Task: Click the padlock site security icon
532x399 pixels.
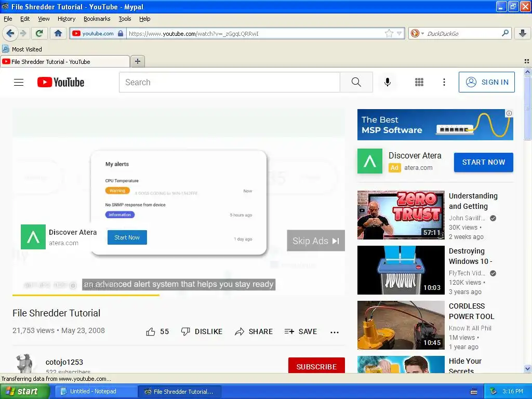Action: pyautogui.click(x=121, y=33)
